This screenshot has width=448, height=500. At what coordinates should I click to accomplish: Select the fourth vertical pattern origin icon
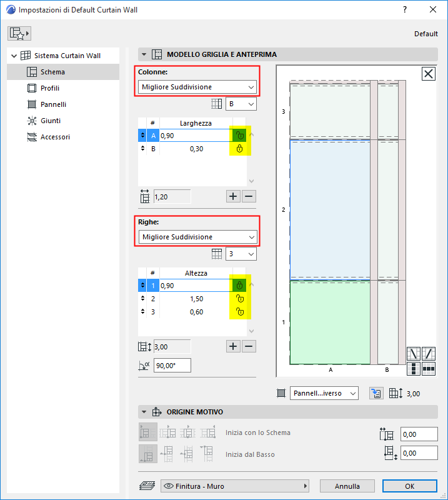[208, 454]
